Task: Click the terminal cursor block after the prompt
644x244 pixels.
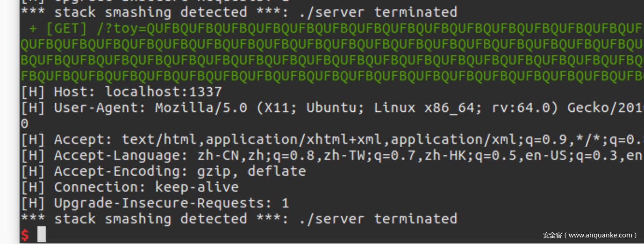Action: click(42, 234)
